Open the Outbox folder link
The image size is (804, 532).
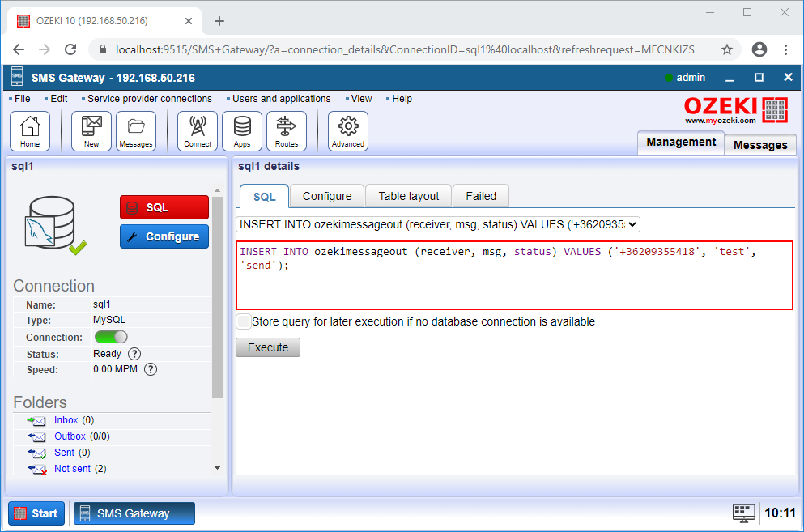click(70, 436)
